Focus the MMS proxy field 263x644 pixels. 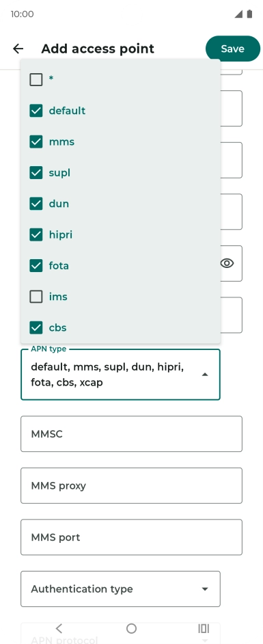tap(131, 486)
